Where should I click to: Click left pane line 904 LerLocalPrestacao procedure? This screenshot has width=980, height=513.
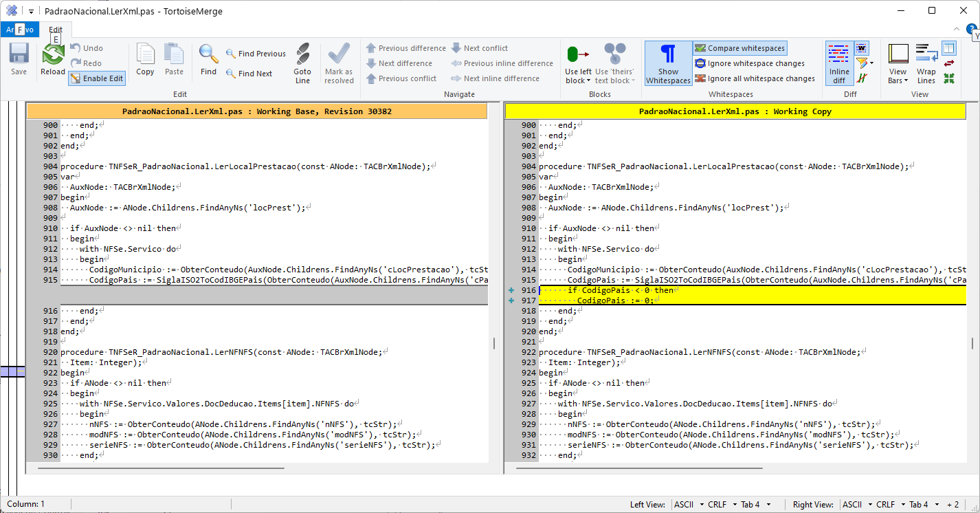point(248,166)
